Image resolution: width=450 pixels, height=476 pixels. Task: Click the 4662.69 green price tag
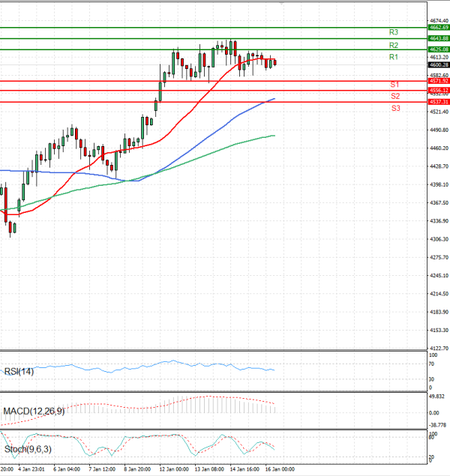439,27
